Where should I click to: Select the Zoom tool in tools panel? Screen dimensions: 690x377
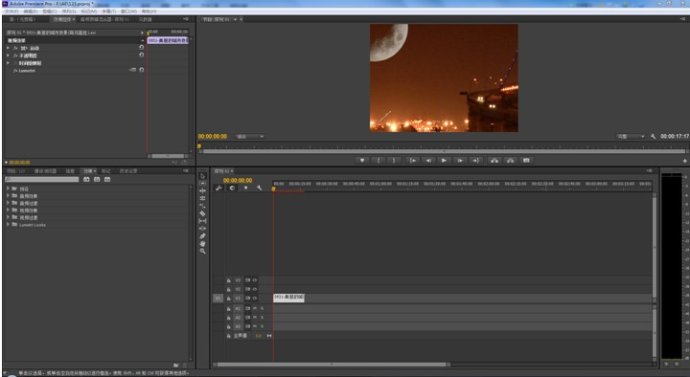[202, 251]
